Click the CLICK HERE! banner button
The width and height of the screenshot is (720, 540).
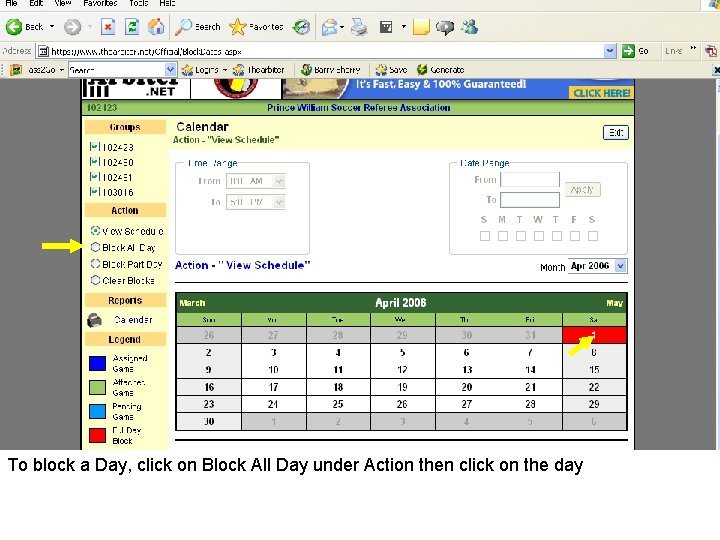pos(601,93)
